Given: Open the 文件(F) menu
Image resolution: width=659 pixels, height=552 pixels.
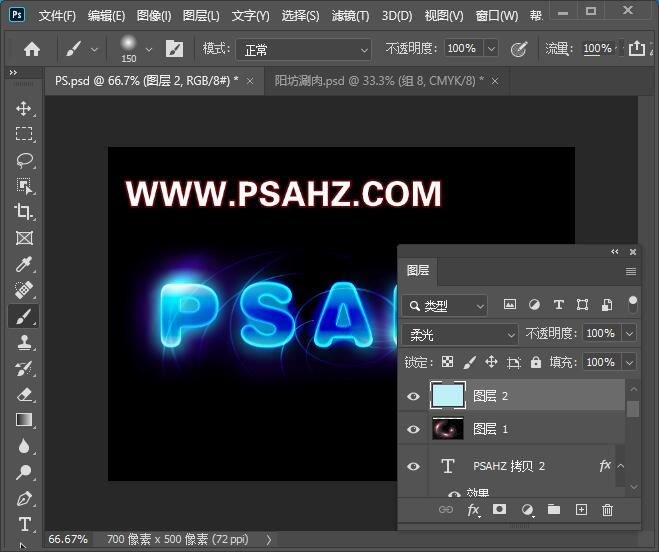Looking at the screenshot, I should [57, 16].
